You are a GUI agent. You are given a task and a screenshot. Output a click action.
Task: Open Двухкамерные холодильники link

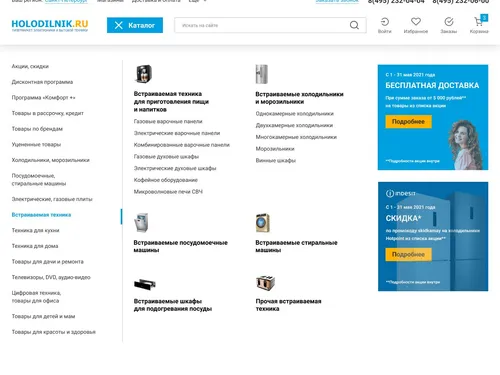click(294, 125)
